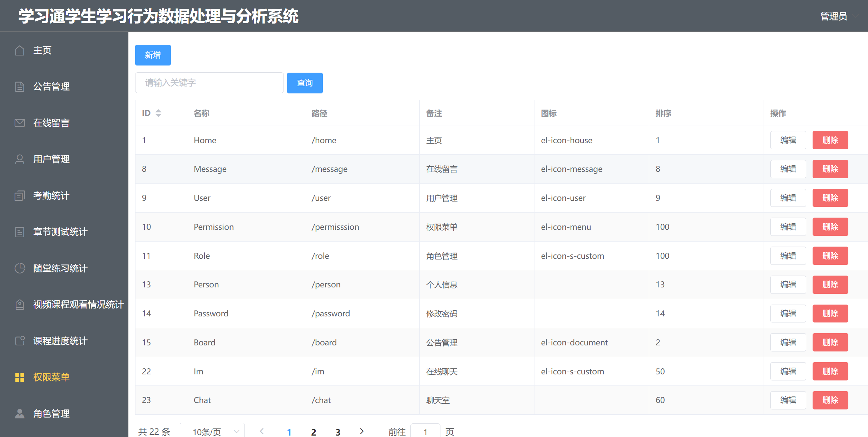The width and height of the screenshot is (868, 437).
Task: Jump to page 3 in pagination
Action: (x=338, y=432)
